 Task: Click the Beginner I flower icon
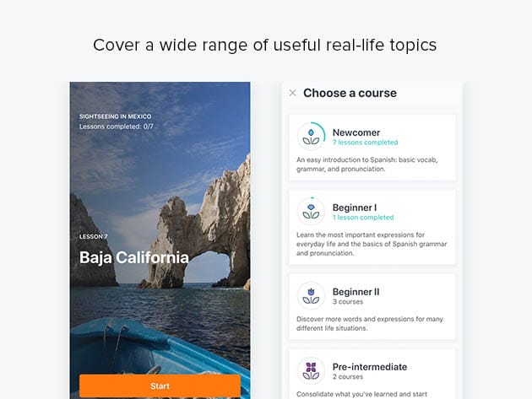[311, 211]
